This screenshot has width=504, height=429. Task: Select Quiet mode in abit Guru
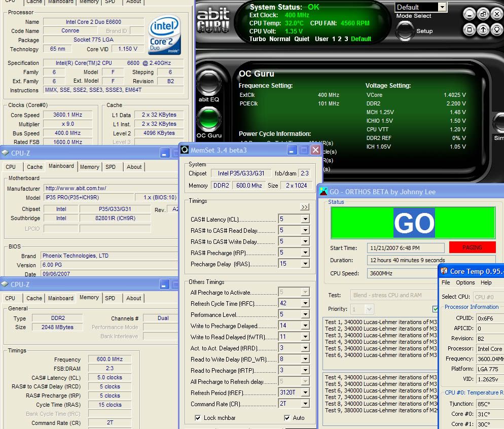(302, 39)
